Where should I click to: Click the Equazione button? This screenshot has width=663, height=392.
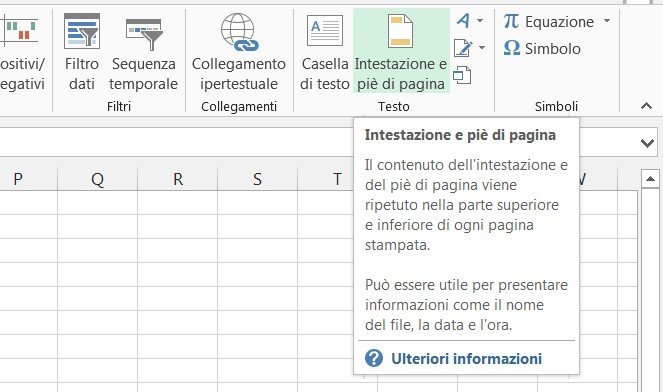pos(549,21)
